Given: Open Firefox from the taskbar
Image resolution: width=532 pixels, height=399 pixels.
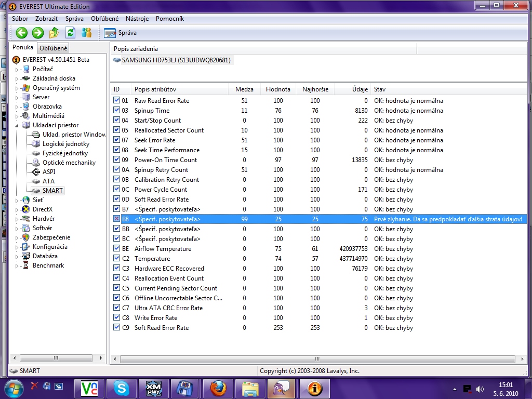Looking at the screenshot, I should point(218,389).
